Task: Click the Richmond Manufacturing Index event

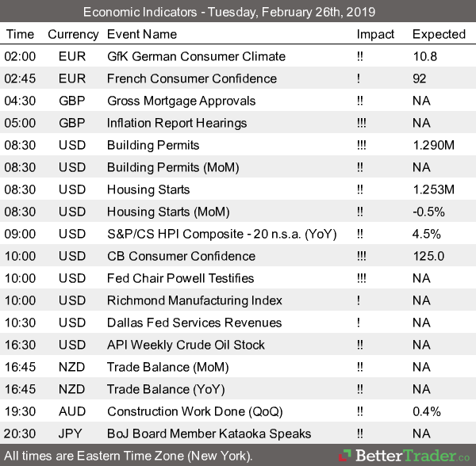Action: pyautogui.click(x=194, y=300)
